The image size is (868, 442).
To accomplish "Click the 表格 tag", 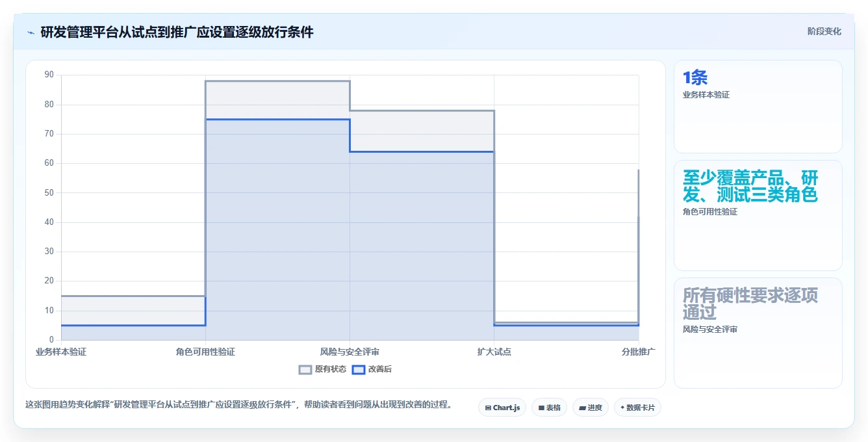I will 549,408.
